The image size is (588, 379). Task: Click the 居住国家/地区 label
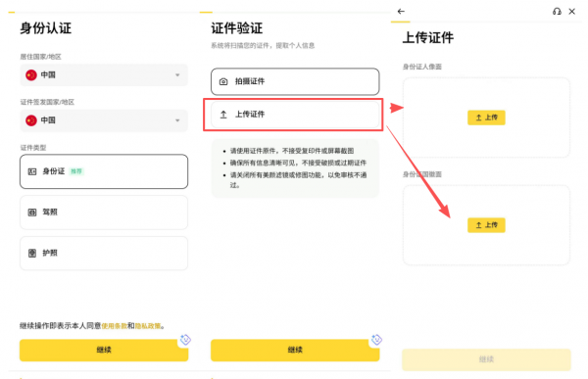pyautogui.click(x=40, y=57)
